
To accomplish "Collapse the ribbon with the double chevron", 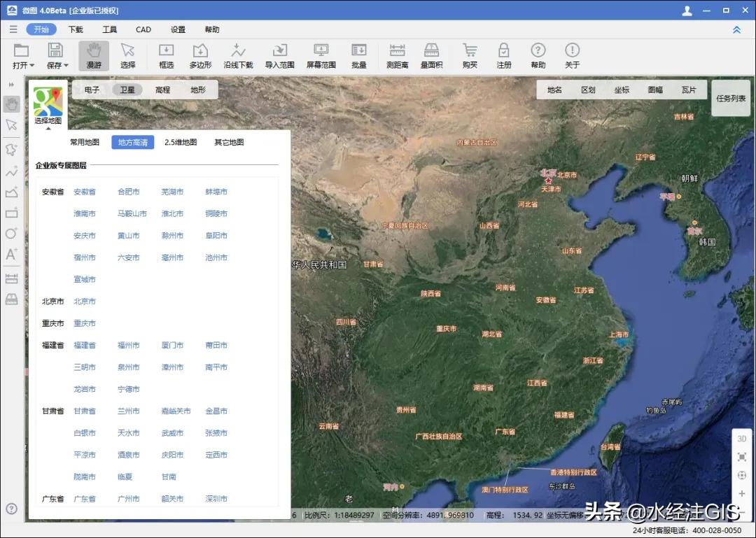I will click(x=736, y=29).
